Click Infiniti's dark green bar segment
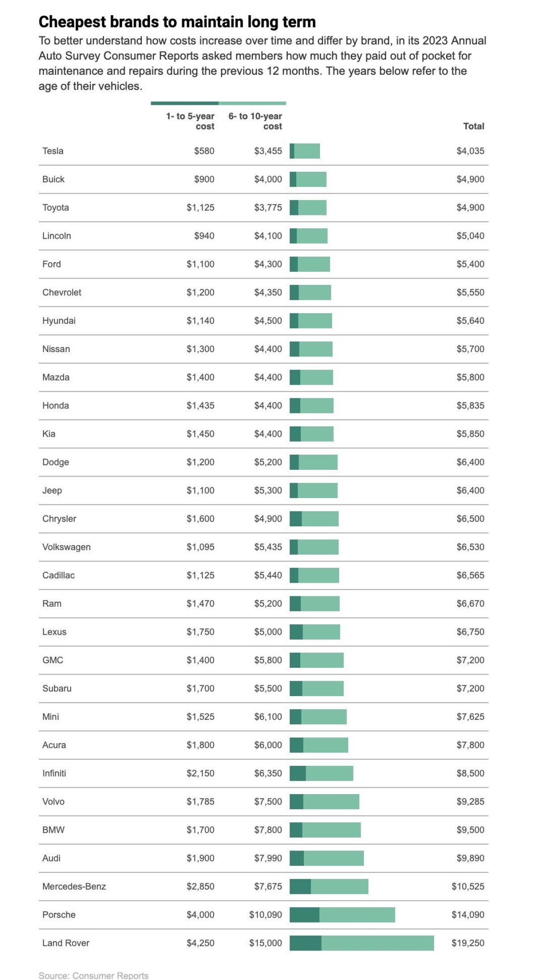 click(x=298, y=773)
